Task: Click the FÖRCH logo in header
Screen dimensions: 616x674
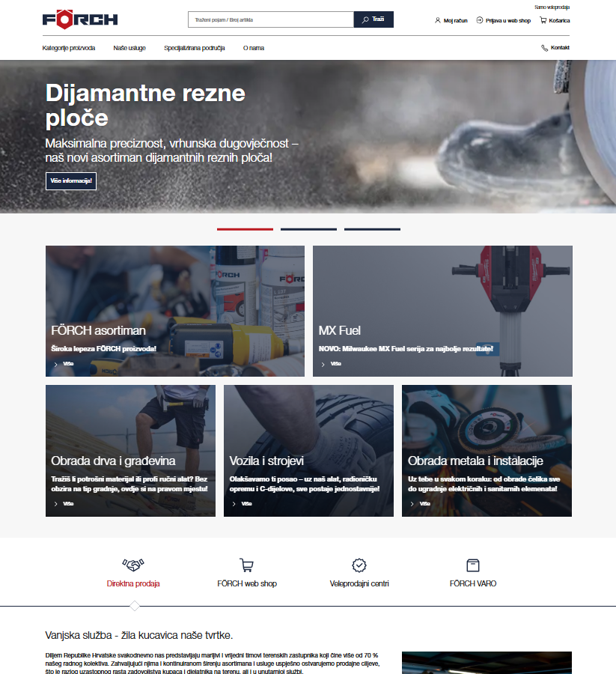Action: coord(80,19)
